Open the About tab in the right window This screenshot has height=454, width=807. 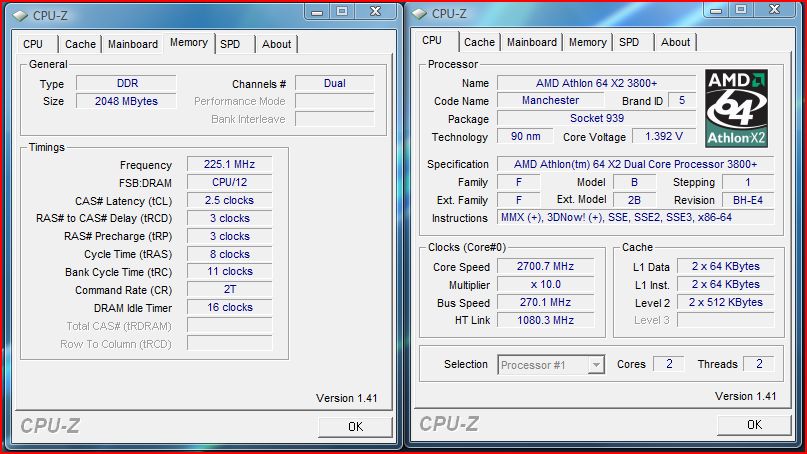[675, 42]
